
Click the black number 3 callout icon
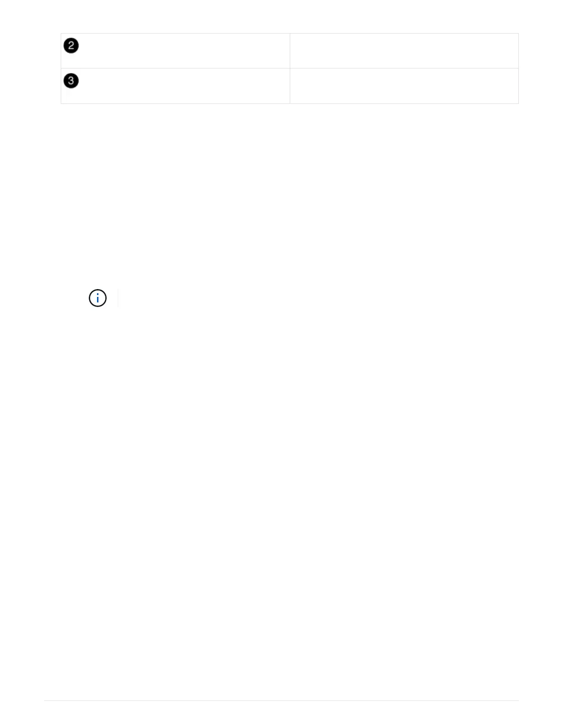(x=71, y=81)
